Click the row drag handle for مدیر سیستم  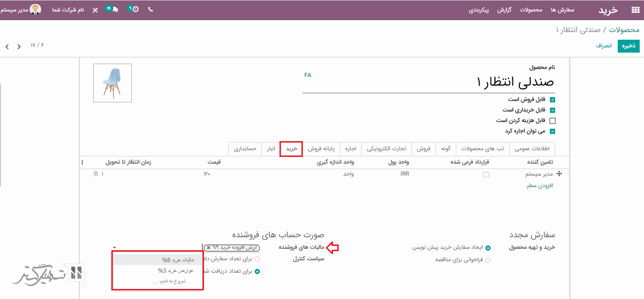559,174
